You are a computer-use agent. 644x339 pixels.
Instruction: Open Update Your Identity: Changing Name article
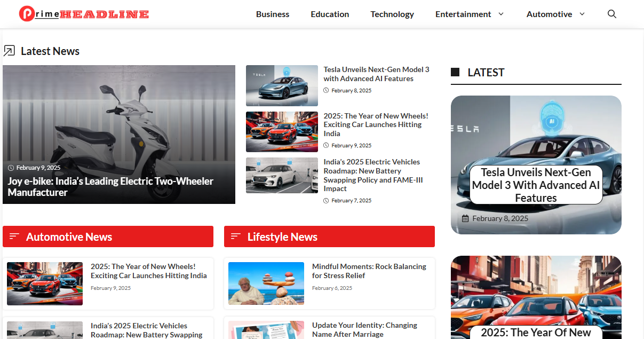365,330
